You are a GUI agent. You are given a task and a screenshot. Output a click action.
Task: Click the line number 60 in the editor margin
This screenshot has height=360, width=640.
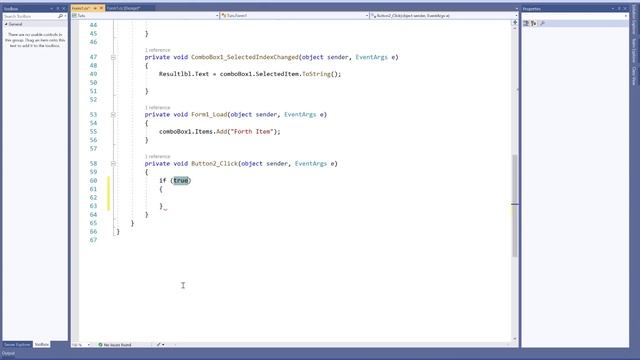pos(93,180)
